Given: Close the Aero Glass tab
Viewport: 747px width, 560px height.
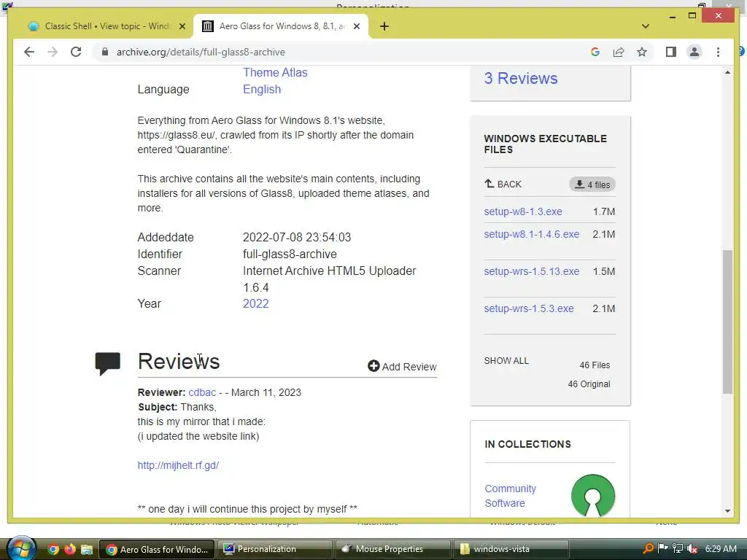Looking at the screenshot, I should (x=356, y=26).
